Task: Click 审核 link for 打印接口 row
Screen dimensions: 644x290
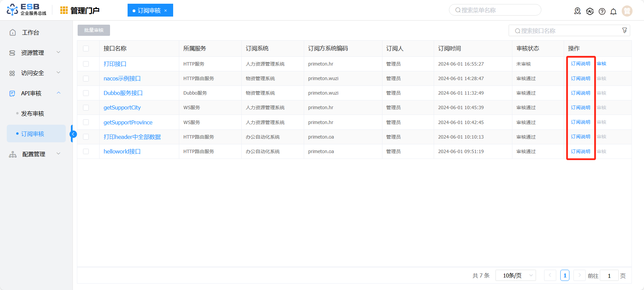Action: pyautogui.click(x=601, y=64)
